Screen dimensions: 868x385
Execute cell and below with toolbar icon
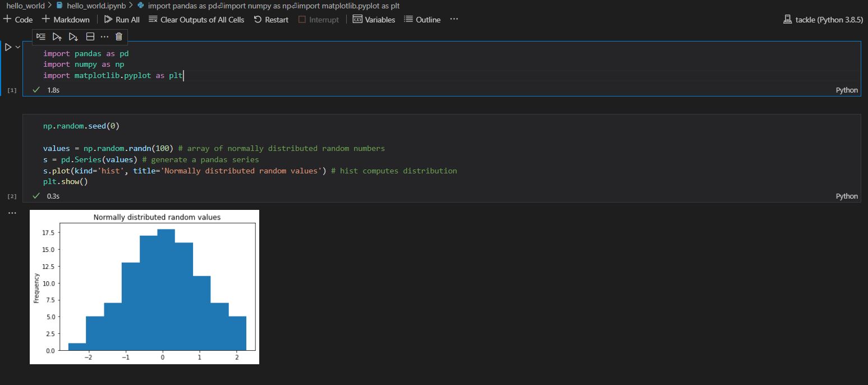(73, 36)
